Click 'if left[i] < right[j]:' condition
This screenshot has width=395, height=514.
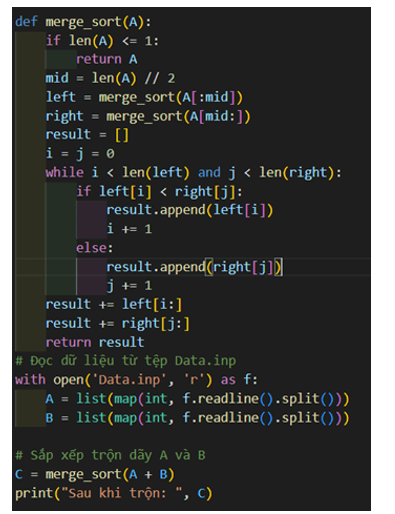coord(159,192)
